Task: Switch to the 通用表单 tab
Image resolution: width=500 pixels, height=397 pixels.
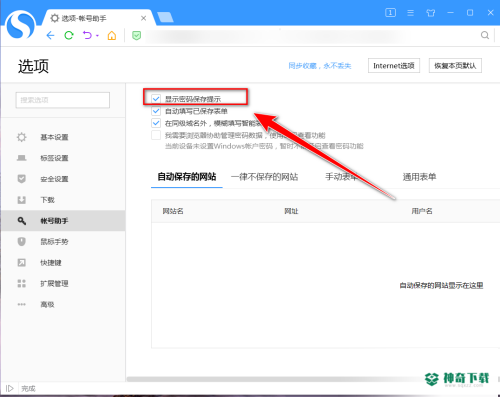Action: click(419, 177)
